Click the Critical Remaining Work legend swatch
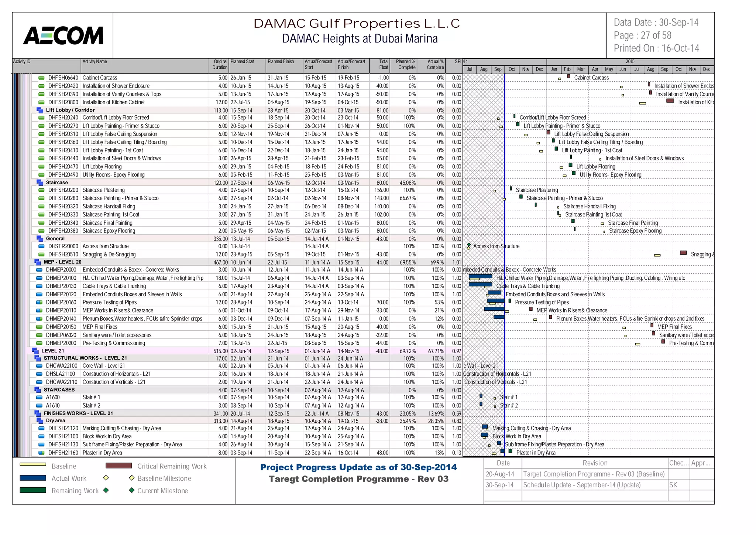Image resolution: width=756 pixels, height=535 pixels. (118, 466)
